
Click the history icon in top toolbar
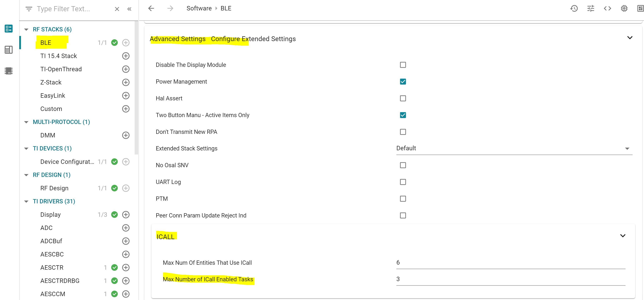574,8
